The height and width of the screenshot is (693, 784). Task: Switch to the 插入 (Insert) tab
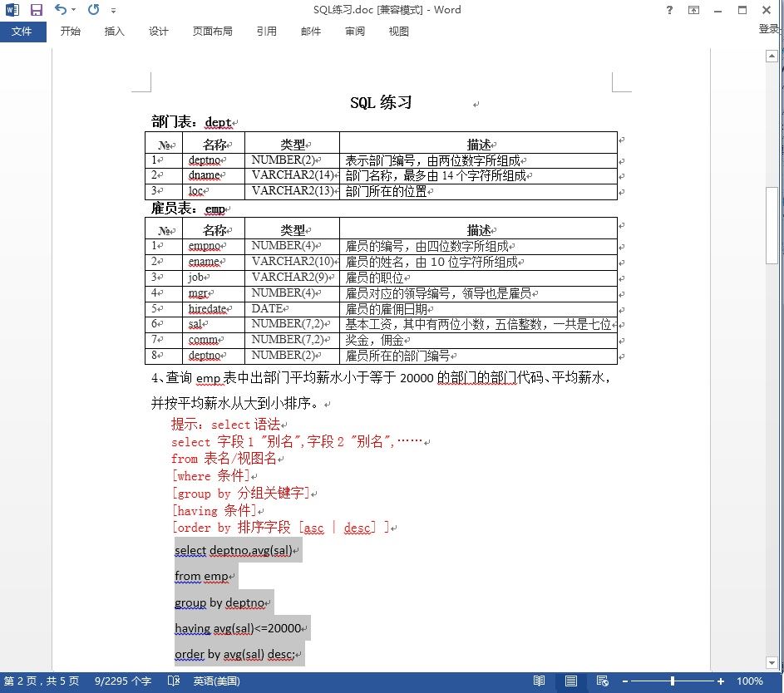114,32
